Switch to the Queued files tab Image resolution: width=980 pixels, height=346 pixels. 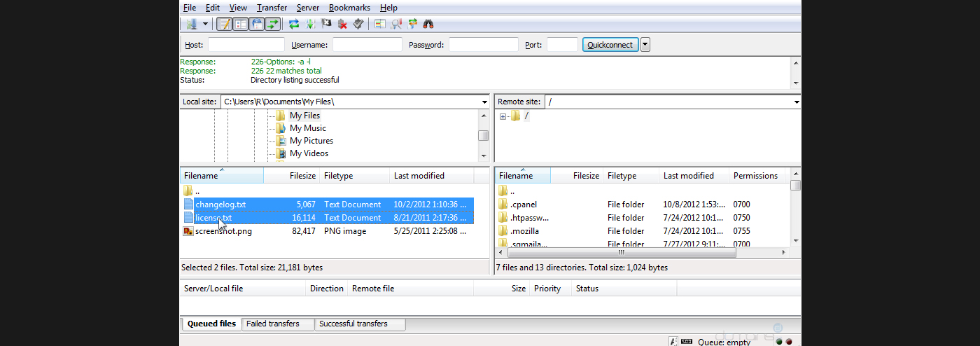[x=211, y=324]
